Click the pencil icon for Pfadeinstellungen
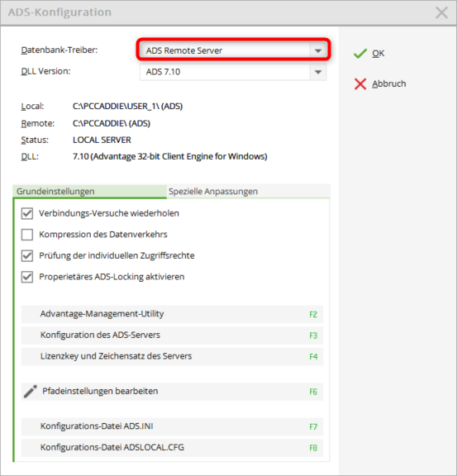 click(31, 392)
